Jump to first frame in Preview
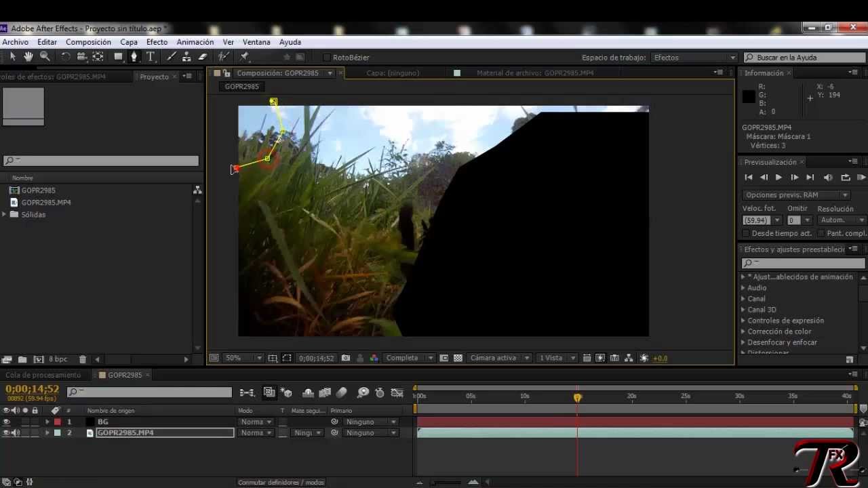Image resolution: width=868 pixels, height=488 pixels. pyautogui.click(x=749, y=178)
